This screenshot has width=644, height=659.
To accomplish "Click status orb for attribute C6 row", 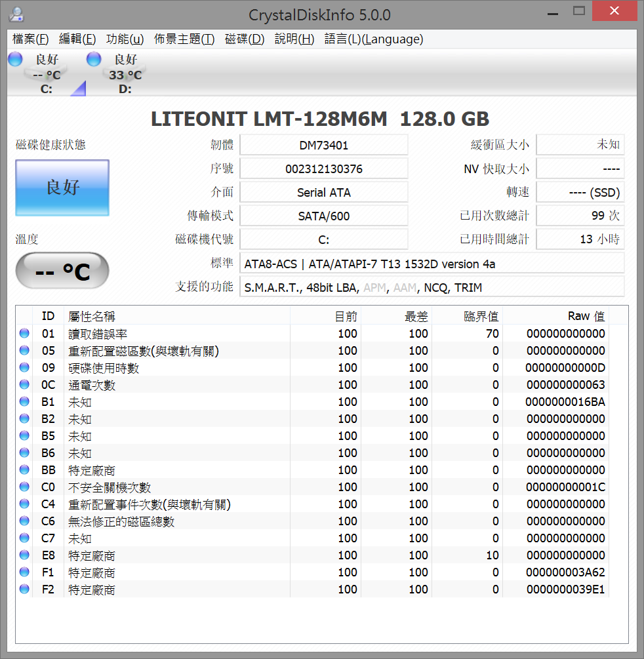I will click(x=24, y=521).
